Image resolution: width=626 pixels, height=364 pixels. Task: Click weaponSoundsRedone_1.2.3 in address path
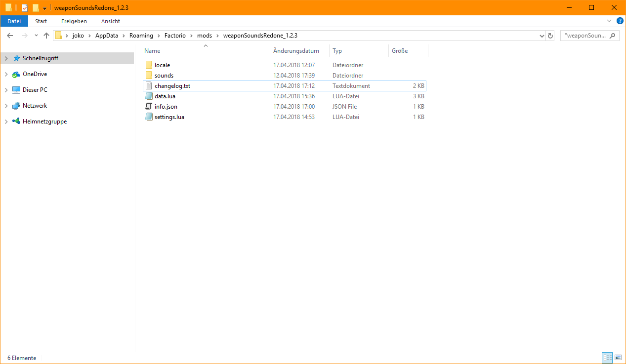260,36
